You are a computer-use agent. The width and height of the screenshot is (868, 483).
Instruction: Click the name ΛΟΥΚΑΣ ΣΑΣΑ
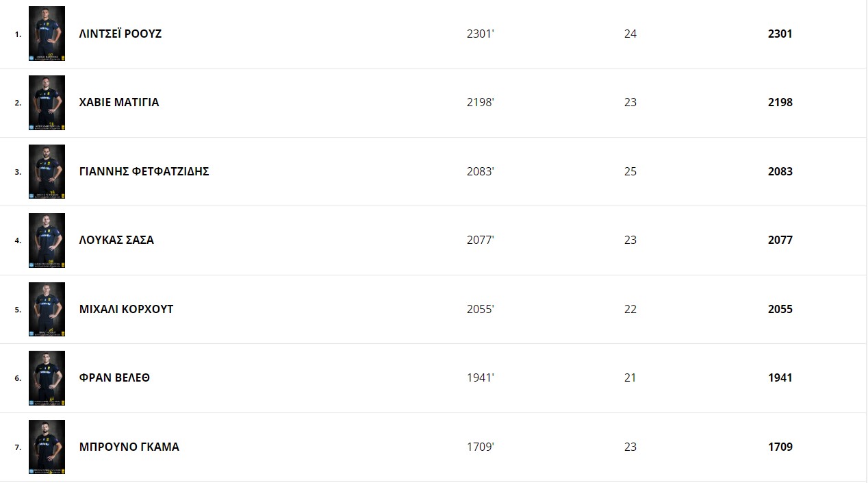pos(116,240)
